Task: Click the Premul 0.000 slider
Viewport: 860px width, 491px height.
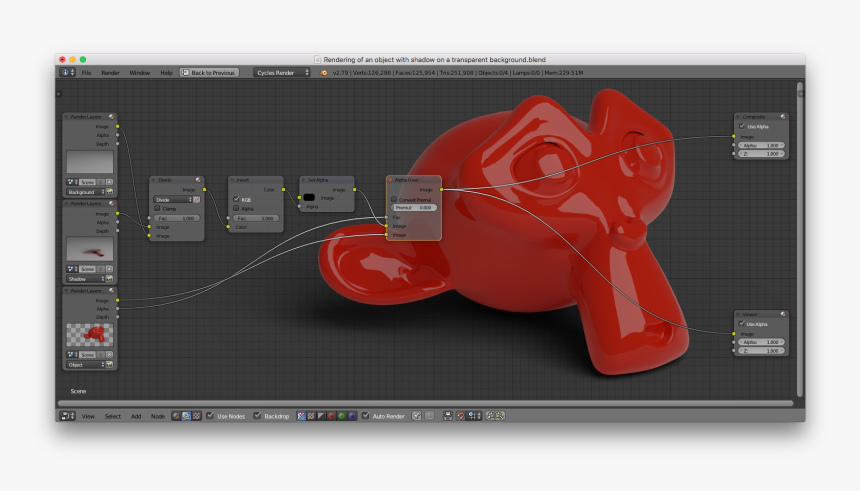Action: [414, 208]
